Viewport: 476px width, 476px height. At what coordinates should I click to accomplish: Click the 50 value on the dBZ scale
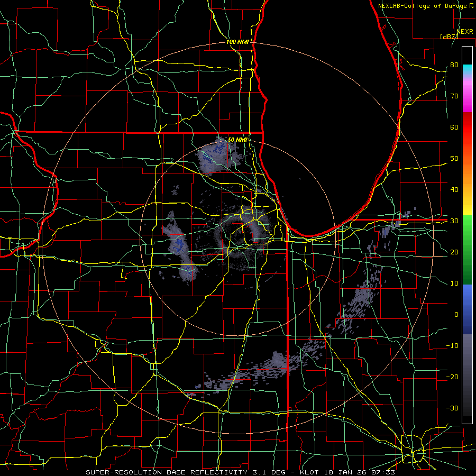(x=454, y=159)
